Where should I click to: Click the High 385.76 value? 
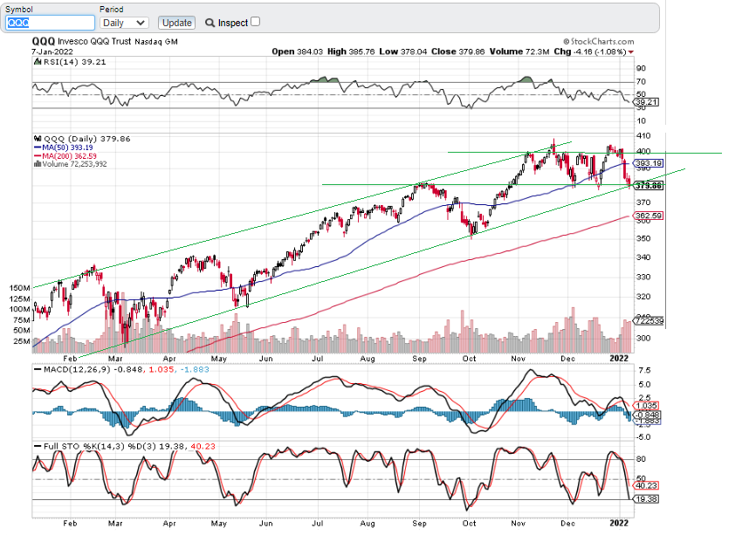[351, 51]
